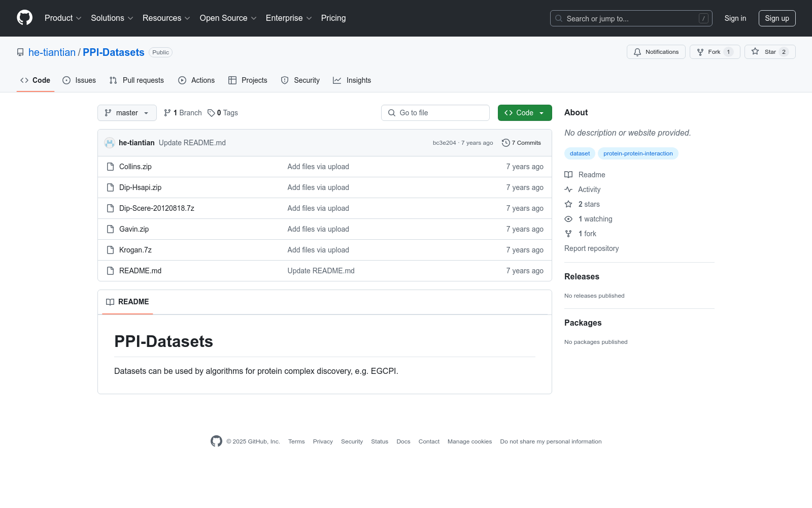Screen dimensions: 812x508
Task: Go to the Pricing page
Action: pyautogui.click(x=333, y=18)
